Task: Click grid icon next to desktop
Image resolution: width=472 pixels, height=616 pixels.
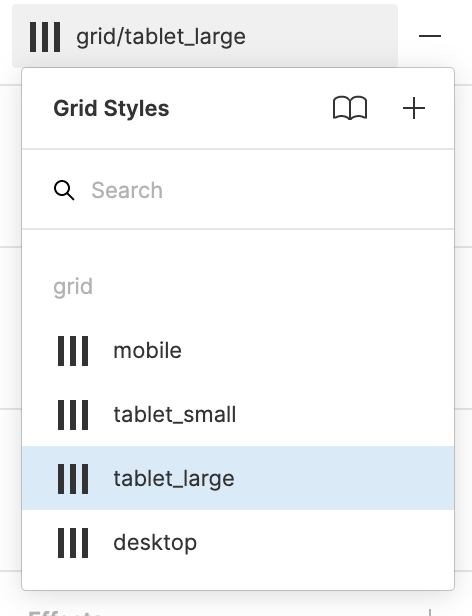Action: pyautogui.click(x=73, y=543)
